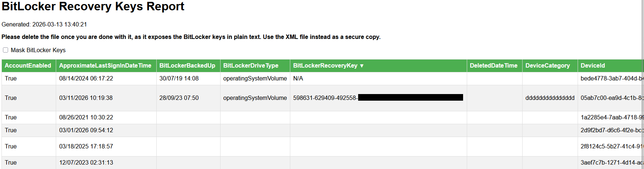Click the sort arrow beside BitLockerRecoveryKey
The height and width of the screenshot is (169, 644).
tap(362, 66)
